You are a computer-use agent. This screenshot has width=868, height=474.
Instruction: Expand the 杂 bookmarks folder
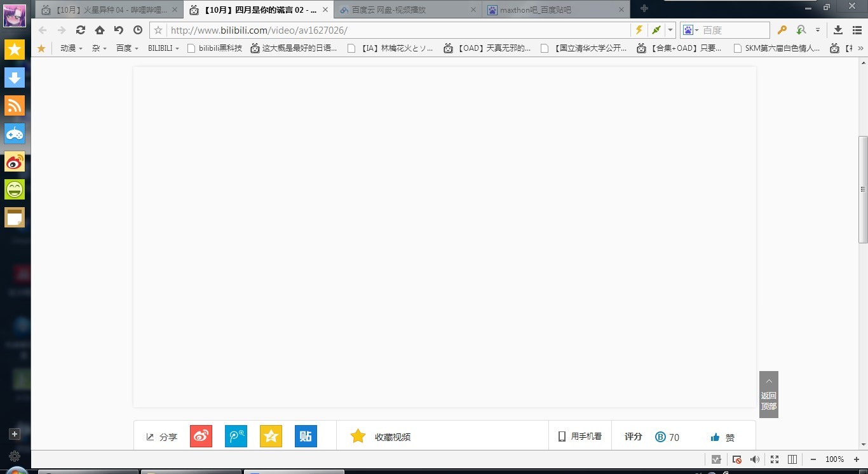(x=99, y=48)
